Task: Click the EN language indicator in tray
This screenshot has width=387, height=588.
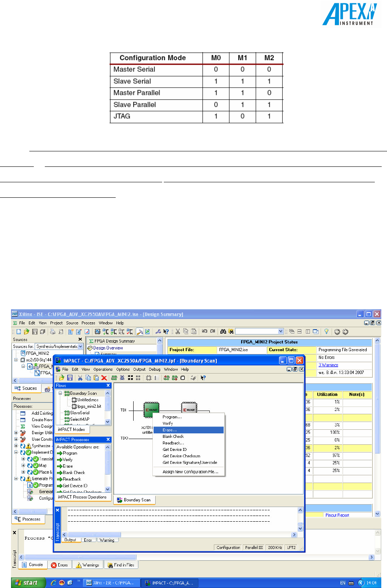Action: [343, 583]
